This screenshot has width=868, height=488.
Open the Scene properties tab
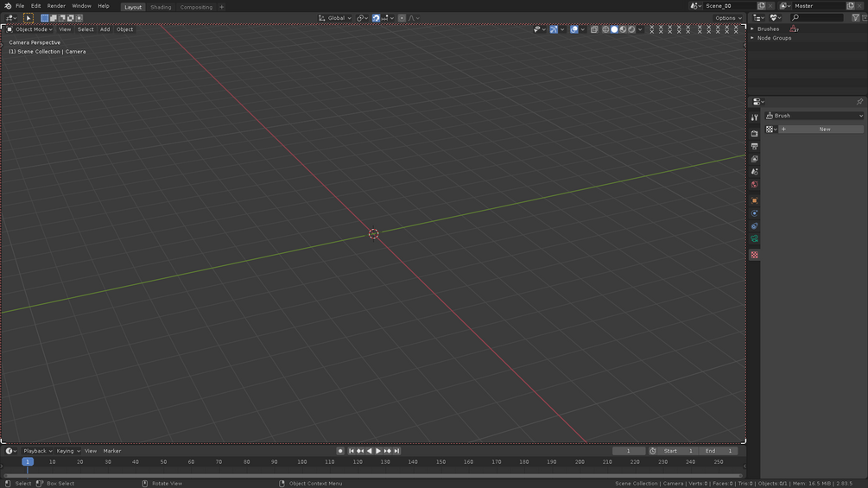[754, 172]
